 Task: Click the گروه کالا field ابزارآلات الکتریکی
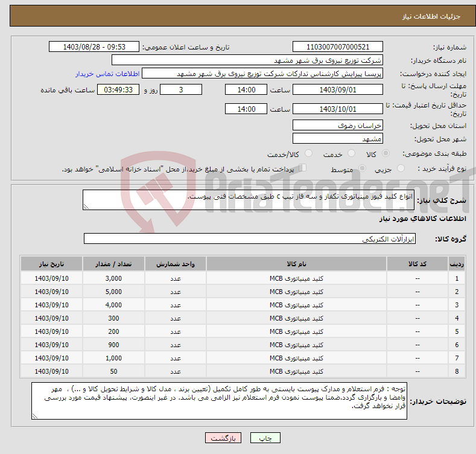[250, 239]
